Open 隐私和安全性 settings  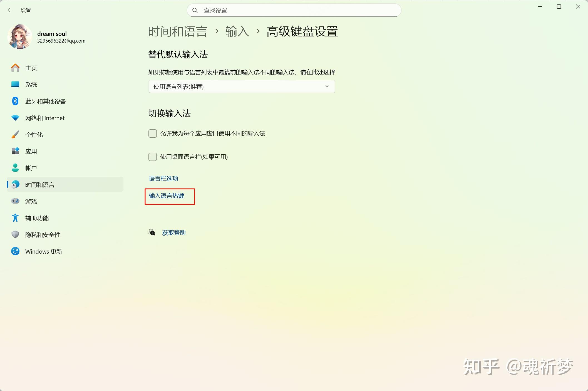(x=42, y=235)
